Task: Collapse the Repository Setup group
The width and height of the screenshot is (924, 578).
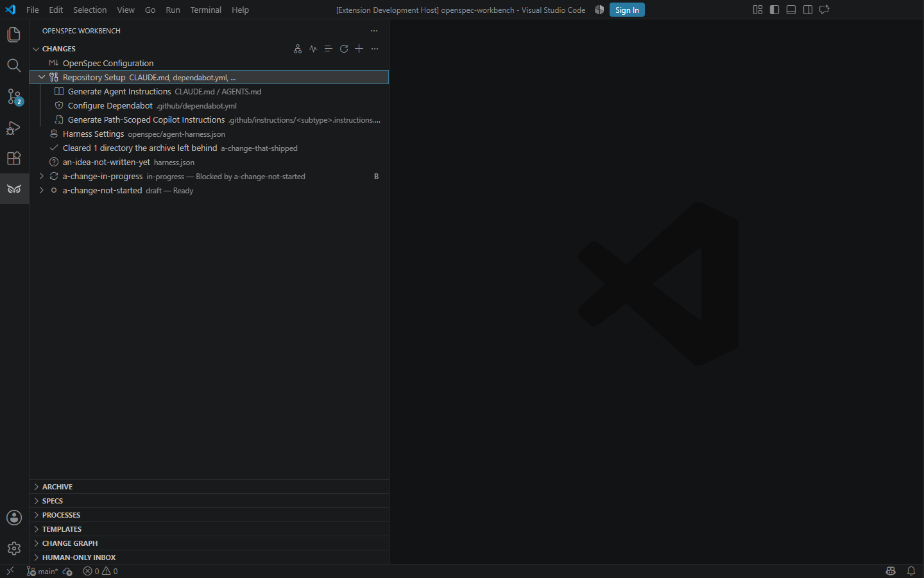Action: tap(42, 77)
